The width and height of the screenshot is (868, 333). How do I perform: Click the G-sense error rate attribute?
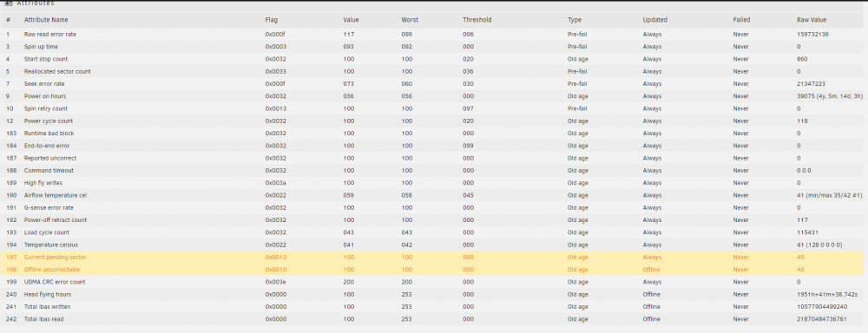tap(49, 207)
